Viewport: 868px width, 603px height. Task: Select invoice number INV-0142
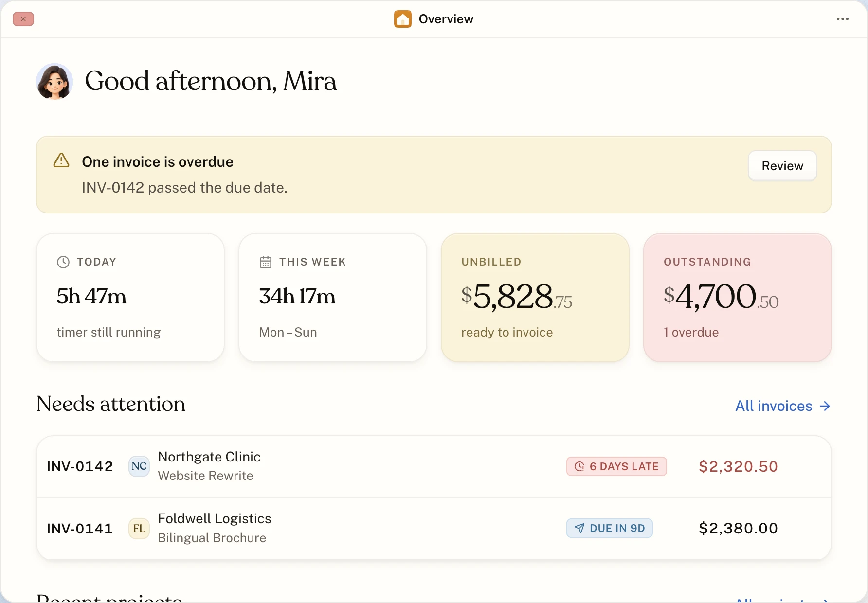click(80, 466)
